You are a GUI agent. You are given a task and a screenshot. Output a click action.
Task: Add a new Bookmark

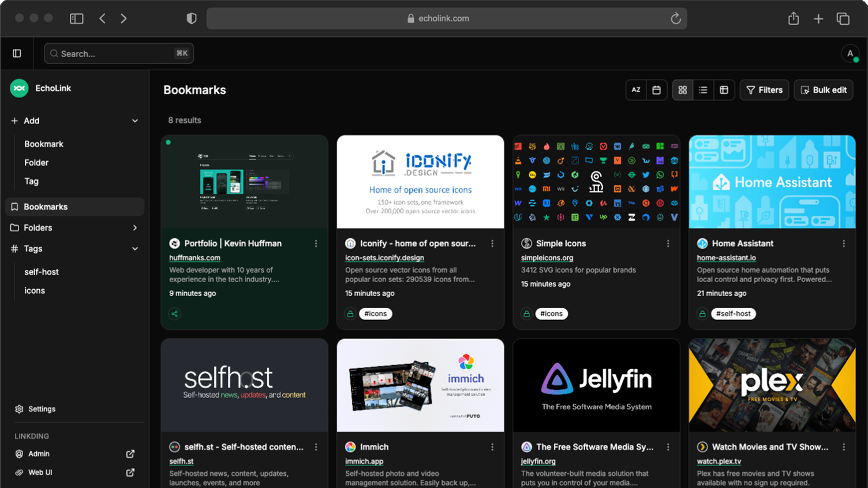pyautogui.click(x=44, y=144)
